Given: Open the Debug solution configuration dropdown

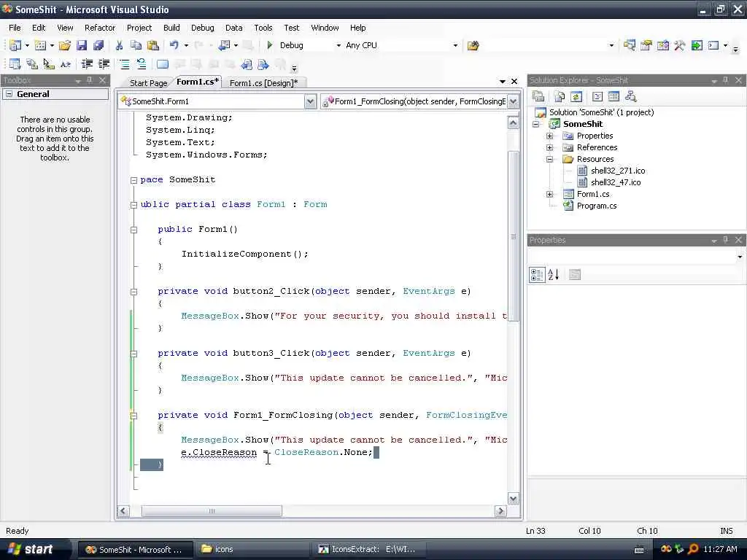Looking at the screenshot, I should pos(338,45).
